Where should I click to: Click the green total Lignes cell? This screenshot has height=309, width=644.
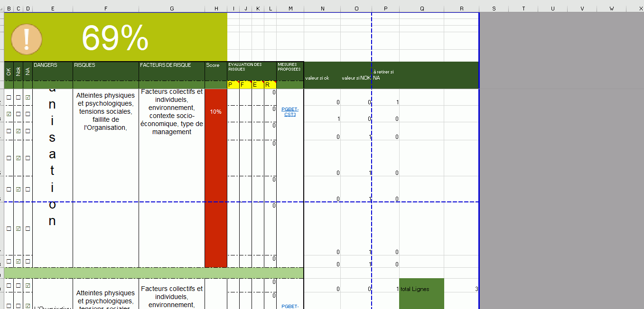pos(421,289)
